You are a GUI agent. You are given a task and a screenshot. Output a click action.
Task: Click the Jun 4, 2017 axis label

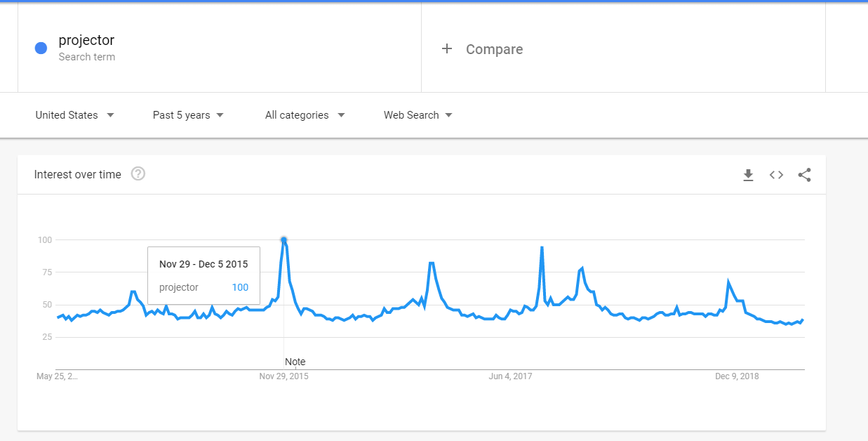click(x=510, y=376)
